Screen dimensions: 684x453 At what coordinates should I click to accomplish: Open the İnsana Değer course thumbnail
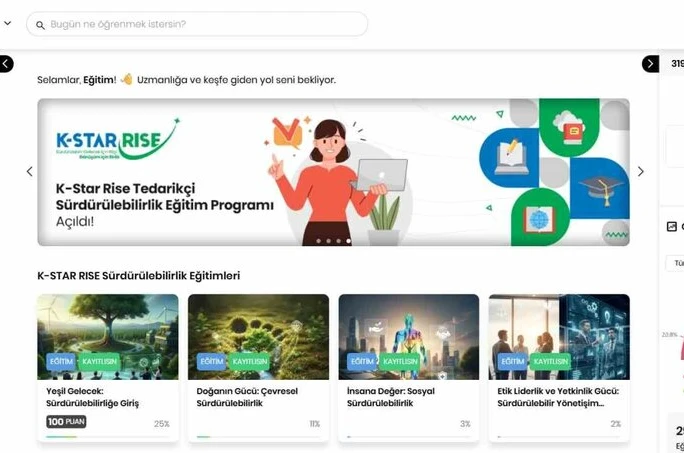tap(409, 337)
